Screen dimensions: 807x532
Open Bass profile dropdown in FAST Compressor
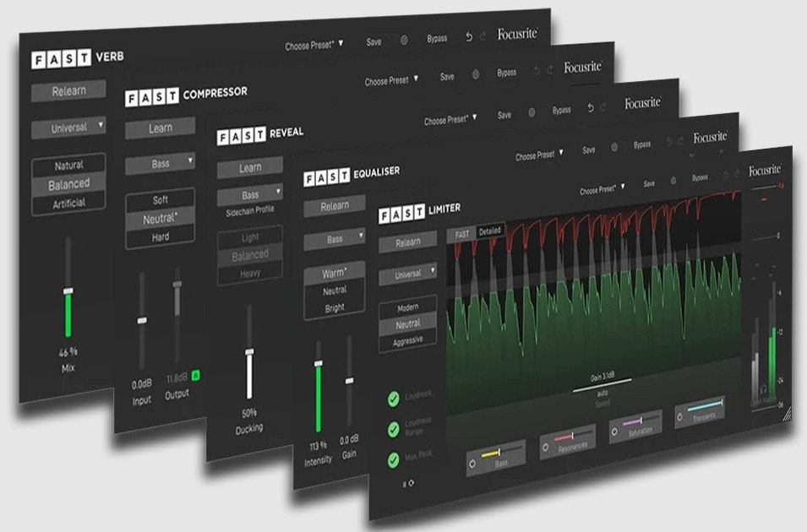[x=161, y=165]
